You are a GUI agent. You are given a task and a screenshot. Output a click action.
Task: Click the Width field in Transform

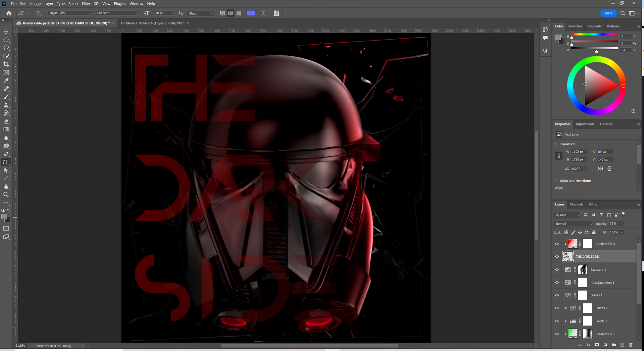click(579, 152)
